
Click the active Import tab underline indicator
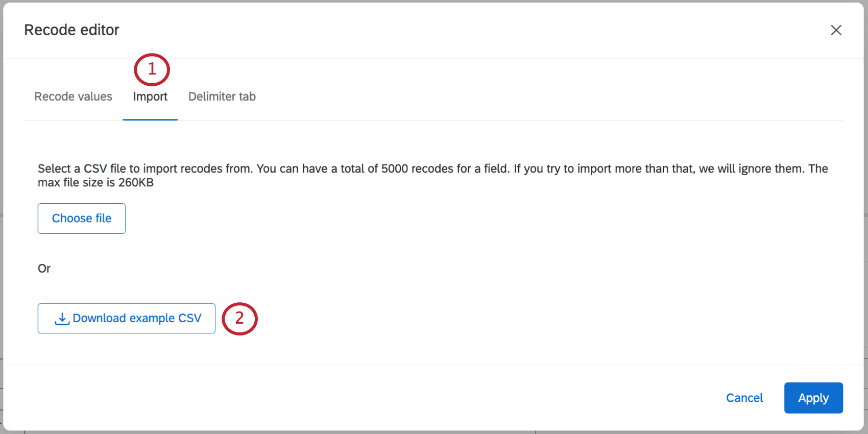tap(150, 119)
